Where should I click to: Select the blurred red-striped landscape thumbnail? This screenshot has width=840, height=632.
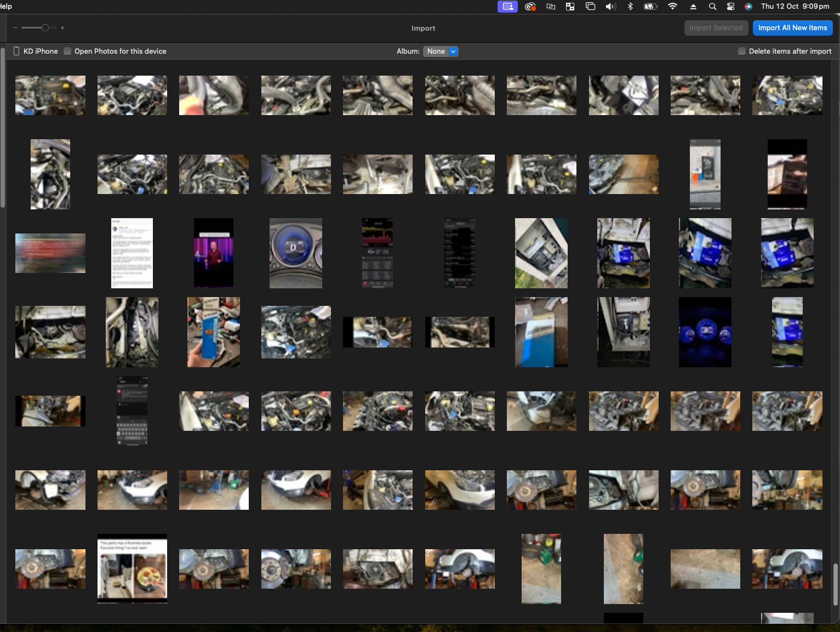click(x=50, y=253)
